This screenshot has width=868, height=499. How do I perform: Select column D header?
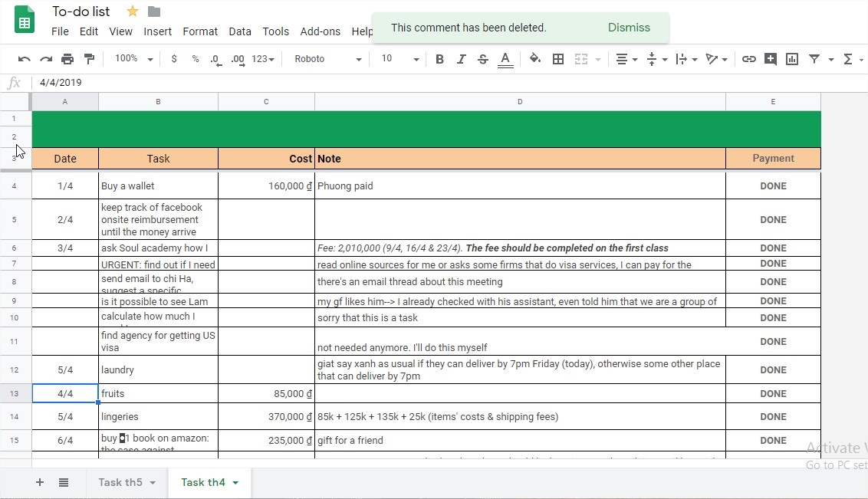520,102
